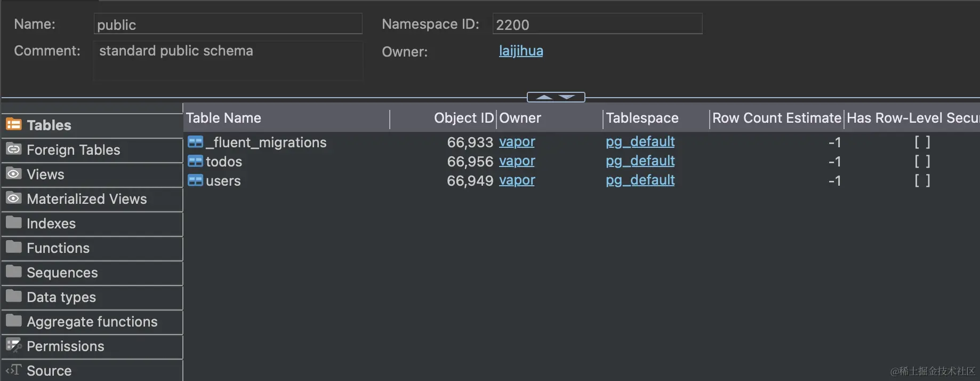980x381 pixels.
Task: Click the Source tab icon
Action: [x=14, y=370]
